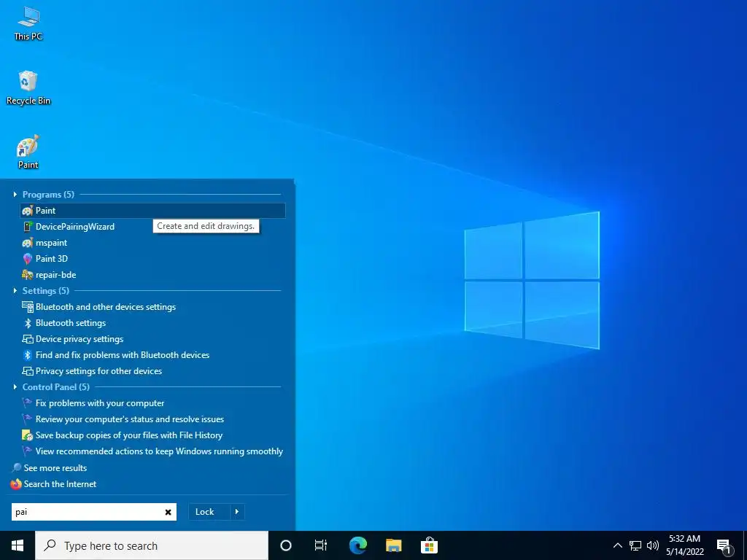Select the Paint desktop shortcut icon
The width and height of the screenshot is (747, 560).
(x=28, y=152)
